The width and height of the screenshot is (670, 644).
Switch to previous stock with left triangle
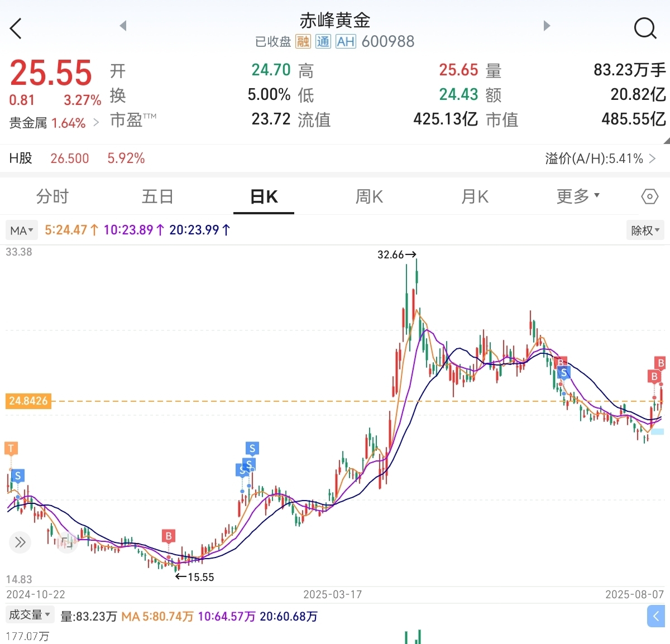123,26
